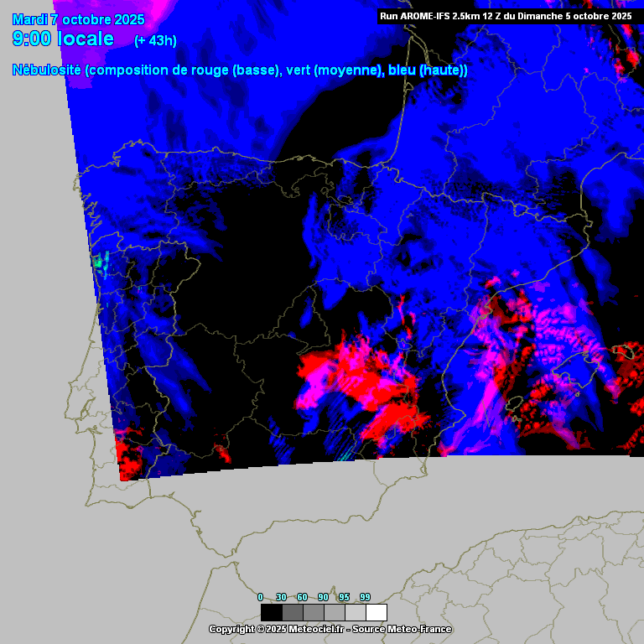Image resolution: width=644 pixels, height=644 pixels.
Task: Click the dark gray 30% legend swatch
Action: click(x=292, y=612)
